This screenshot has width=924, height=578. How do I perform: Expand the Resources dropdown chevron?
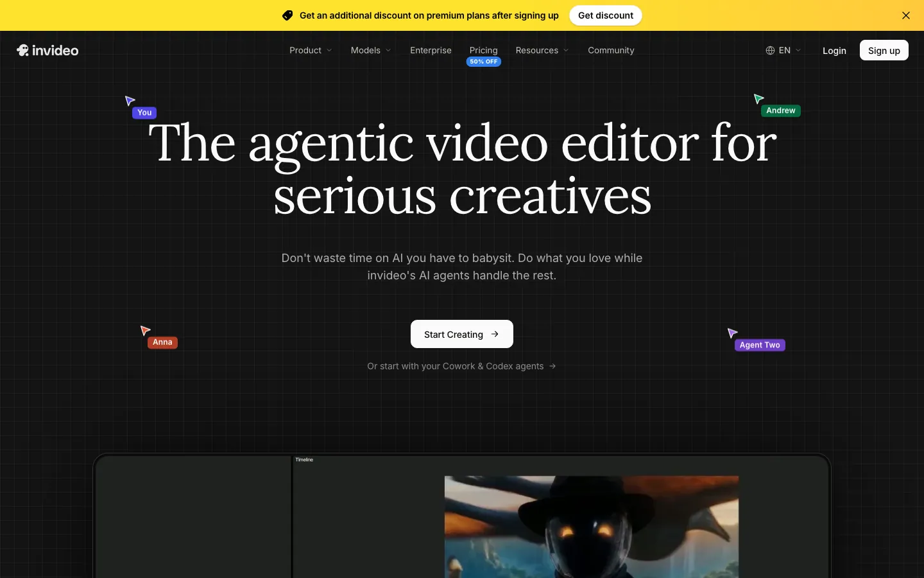coord(566,50)
